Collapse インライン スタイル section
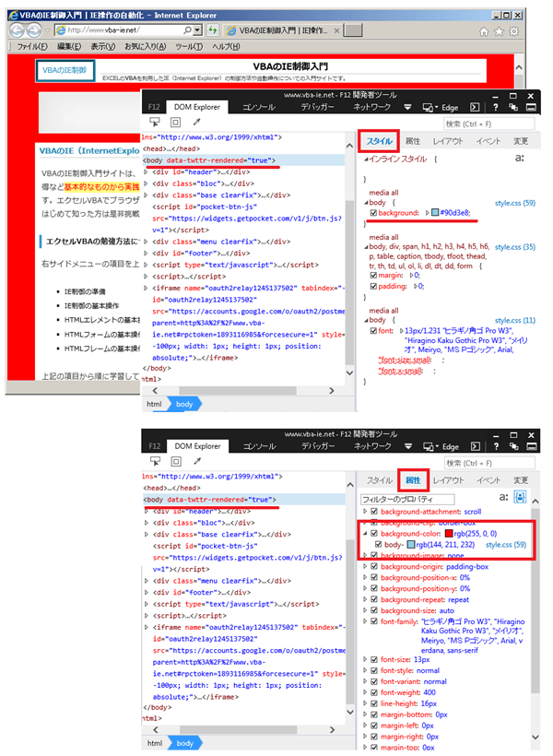This screenshot has height=756, width=553. click(x=366, y=159)
